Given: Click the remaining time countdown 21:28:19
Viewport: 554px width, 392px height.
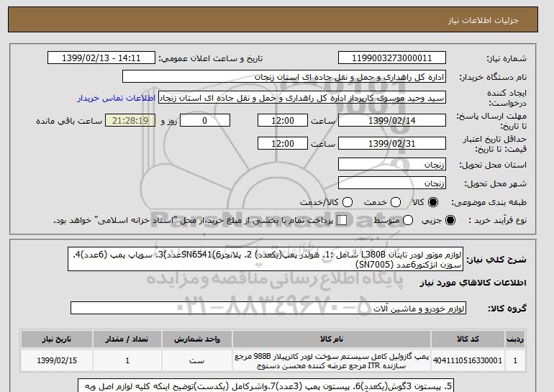Looking at the screenshot, I should pos(130,120).
